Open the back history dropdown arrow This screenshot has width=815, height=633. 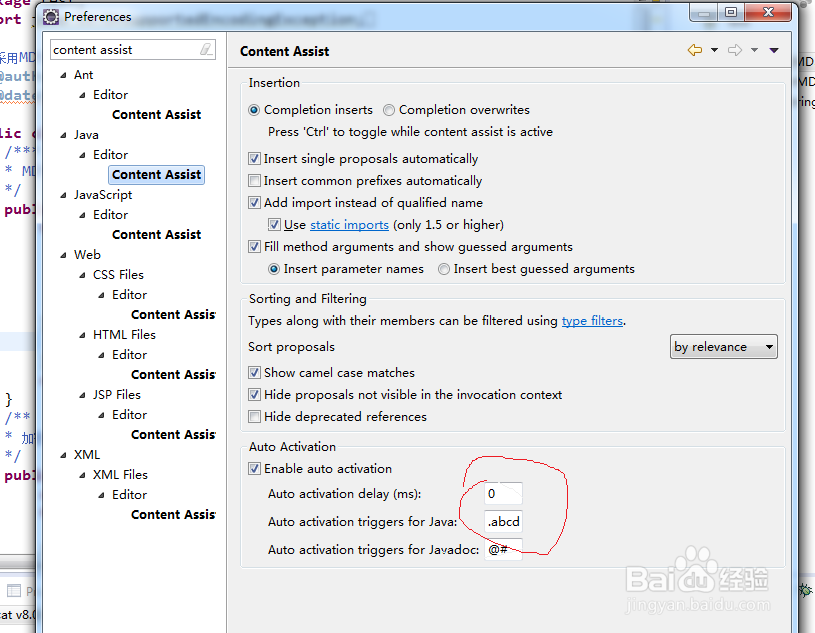(x=715, y=50)
